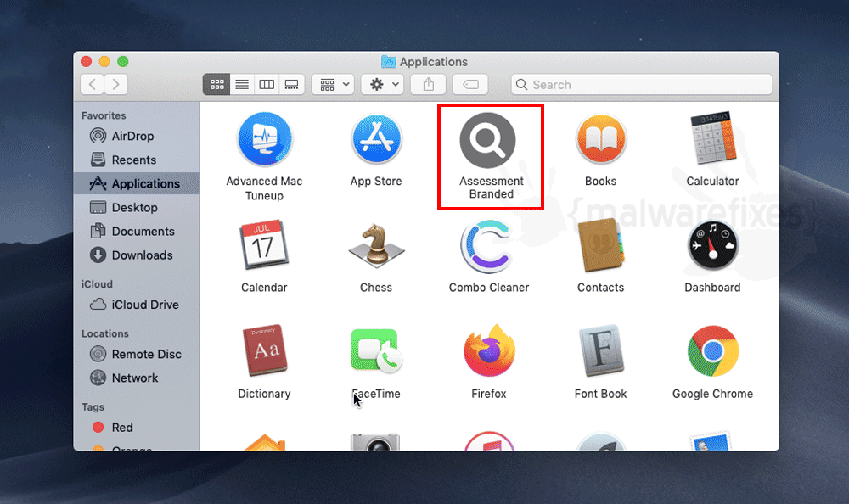This screenshot has width=849, height=504.
Task: Click the Edit Tags toolbar button
Action: [x=470, y=85]
